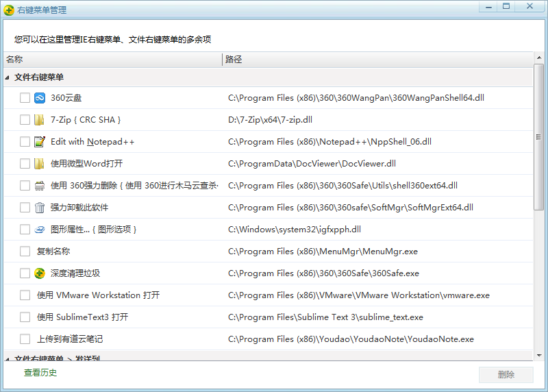
Task: Click the vertical scrollbar thumb
Action: [538, 137]
